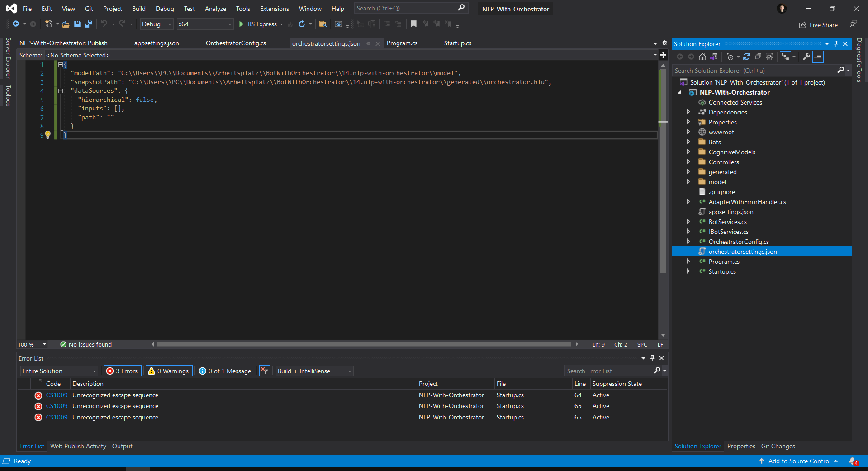Click the Home icon in Solution Explorer
This screenshot has height=471, width=868.
coord(702,57)
